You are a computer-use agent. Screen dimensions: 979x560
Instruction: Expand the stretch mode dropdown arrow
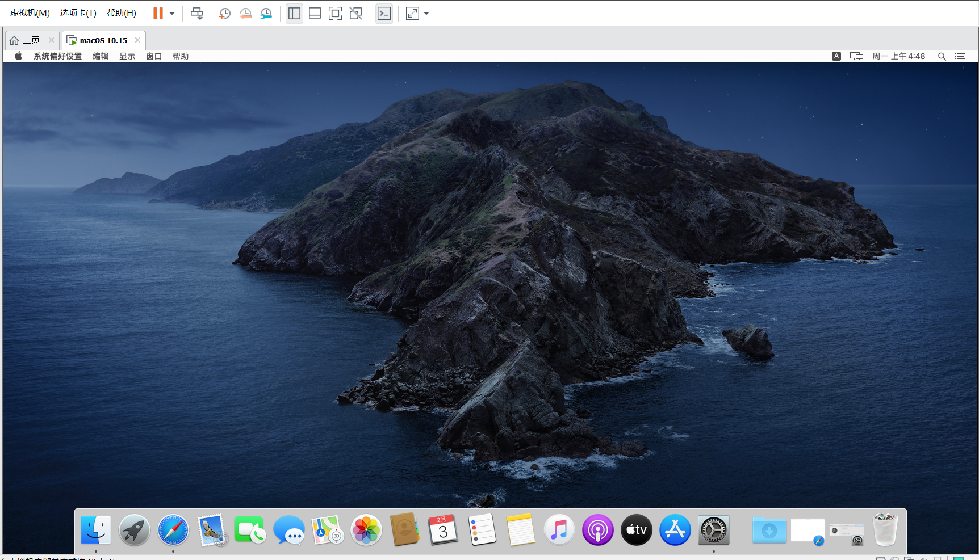pyautogui.click(x=426, y=14)
